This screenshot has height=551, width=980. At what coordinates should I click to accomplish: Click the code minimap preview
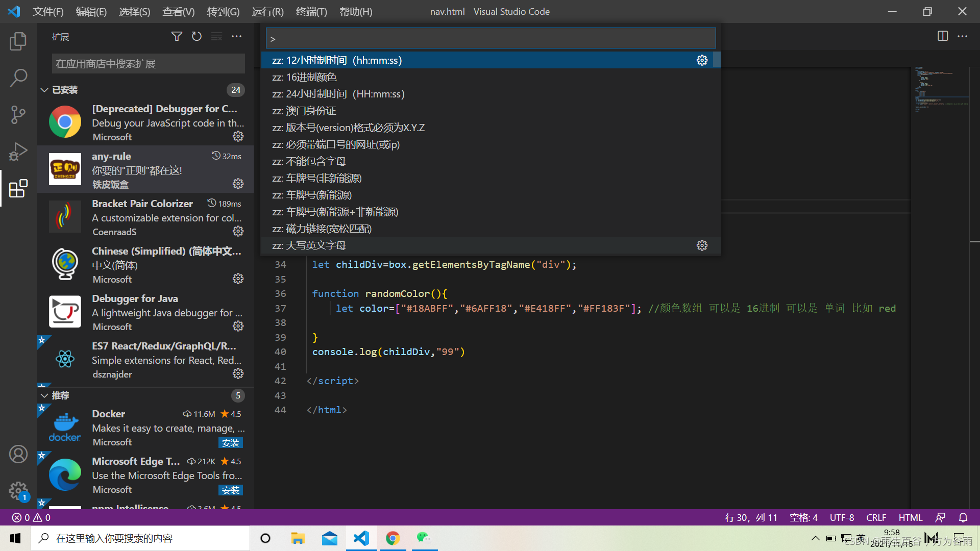click(942, 89)
